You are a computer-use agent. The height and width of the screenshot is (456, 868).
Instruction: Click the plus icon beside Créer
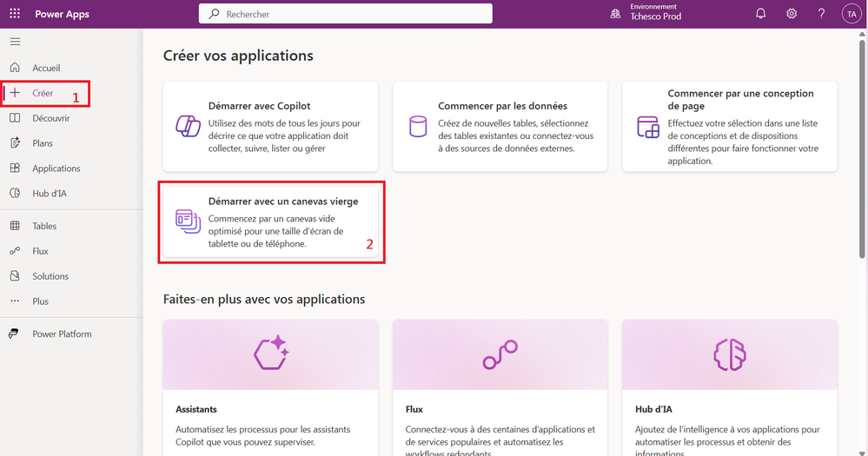point(15,92)
